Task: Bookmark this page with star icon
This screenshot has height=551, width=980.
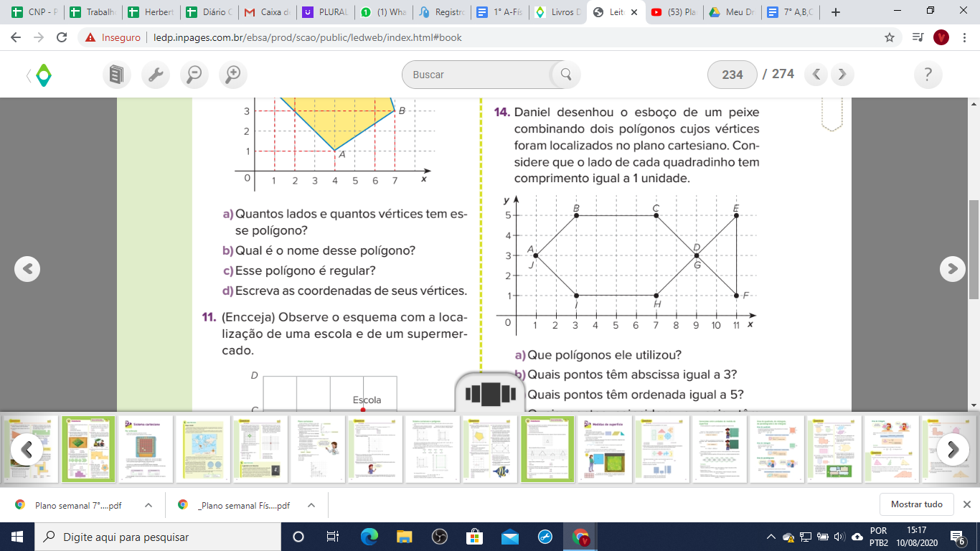Action: point(890,37)
